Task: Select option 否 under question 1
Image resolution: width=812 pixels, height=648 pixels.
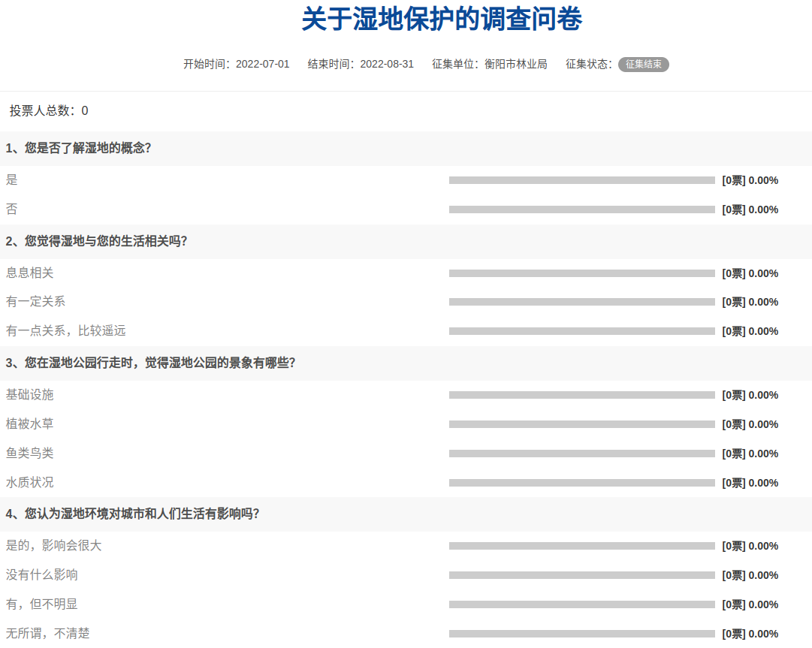Action: [x=11, y=209]
